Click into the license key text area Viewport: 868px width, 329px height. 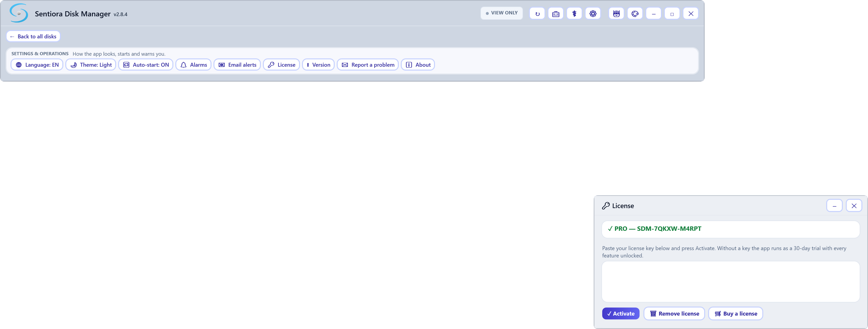731,282
